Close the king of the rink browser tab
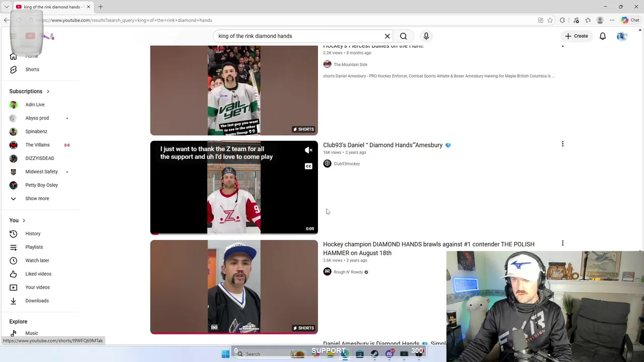Image resolution: width=644 pixels, height=362 pixels. 88,7
